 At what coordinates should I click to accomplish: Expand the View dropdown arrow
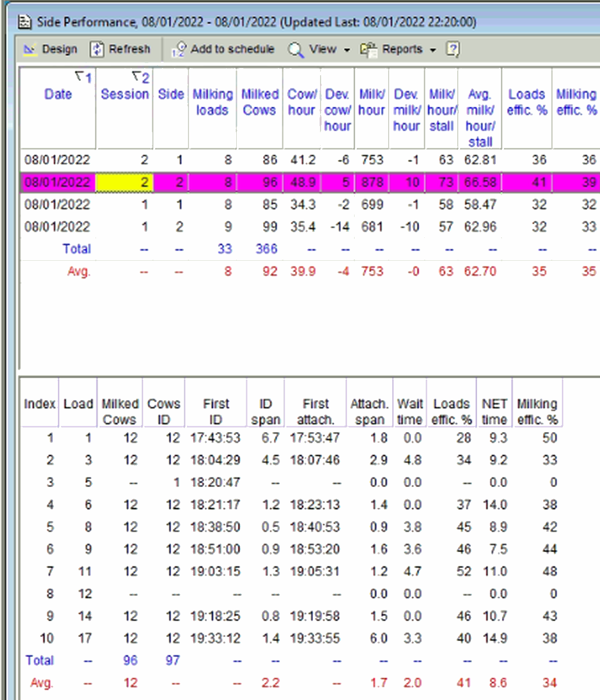[x=347, y=50]
